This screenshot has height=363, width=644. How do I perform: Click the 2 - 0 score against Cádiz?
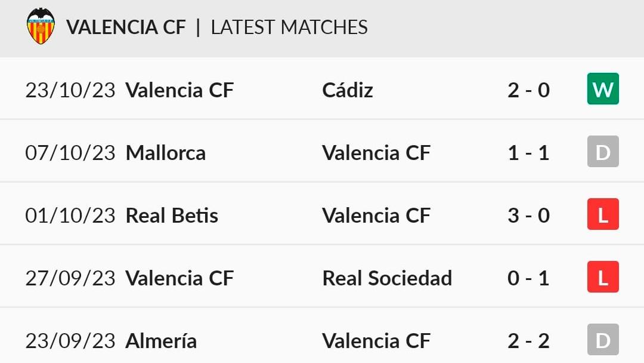pos(528,90)
